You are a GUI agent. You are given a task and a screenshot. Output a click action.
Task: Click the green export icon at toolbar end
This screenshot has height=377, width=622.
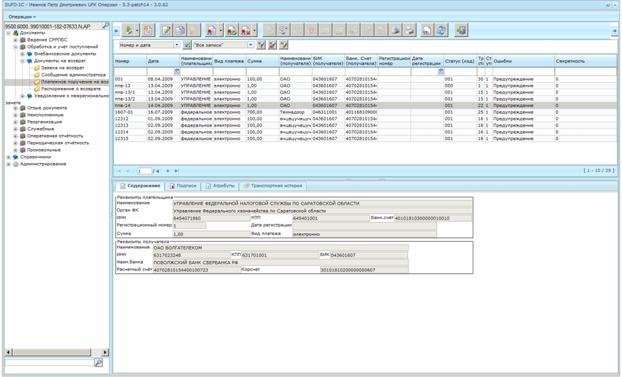461,30
